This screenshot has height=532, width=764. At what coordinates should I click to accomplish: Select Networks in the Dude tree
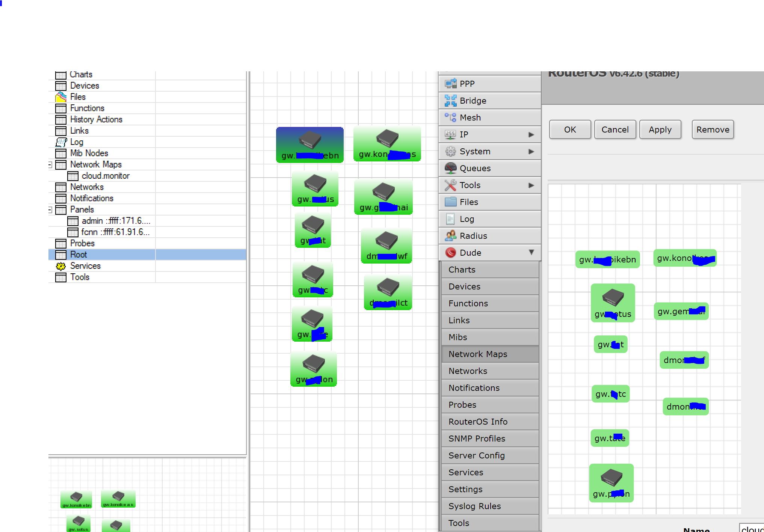[x=87, y=187]
